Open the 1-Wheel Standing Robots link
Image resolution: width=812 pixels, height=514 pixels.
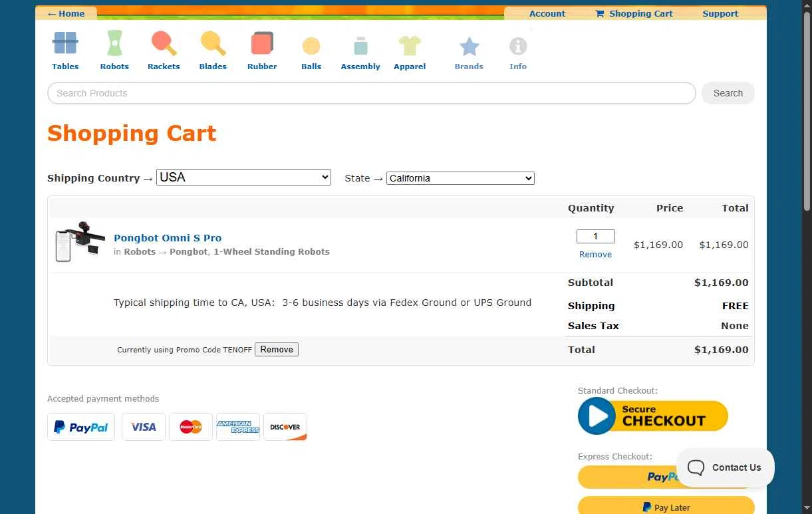[271, 252]
